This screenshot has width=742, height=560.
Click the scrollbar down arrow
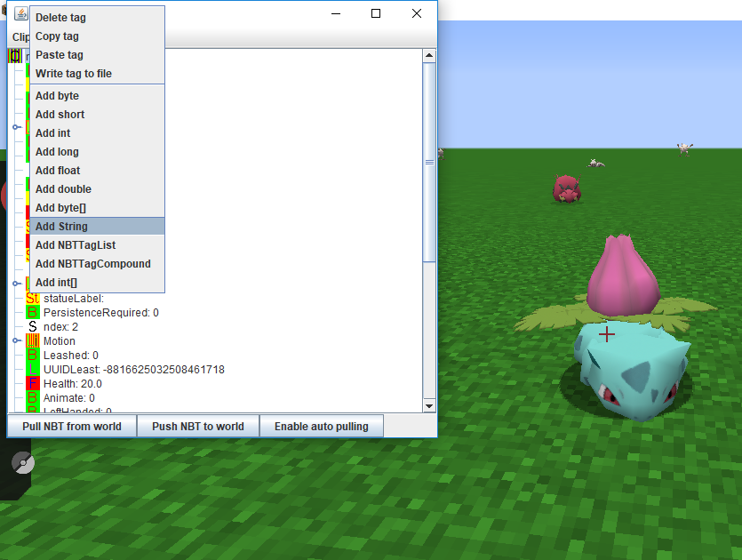[x=429, y=405]
